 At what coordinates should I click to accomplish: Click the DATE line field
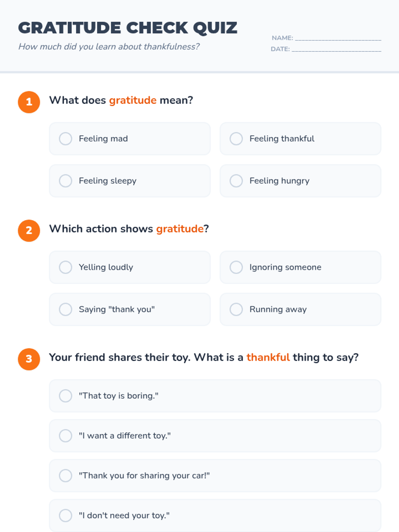tap(336, 49)
